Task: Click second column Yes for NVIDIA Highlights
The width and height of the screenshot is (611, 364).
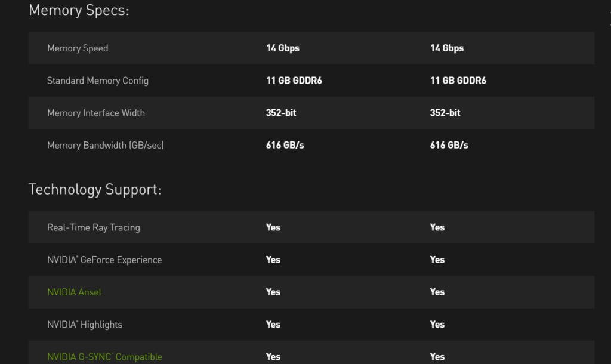Action: click(437, 324)
